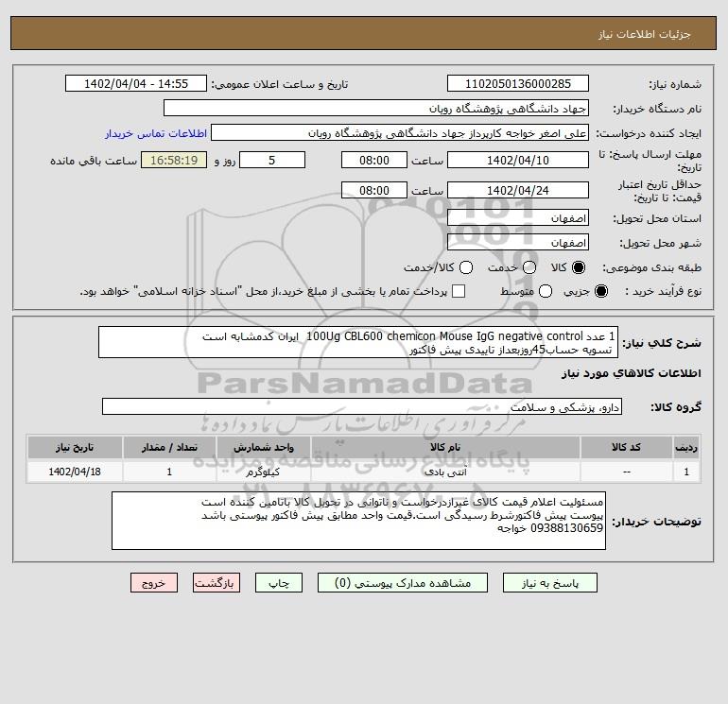Click the نام کالا column header

(445, 447)
